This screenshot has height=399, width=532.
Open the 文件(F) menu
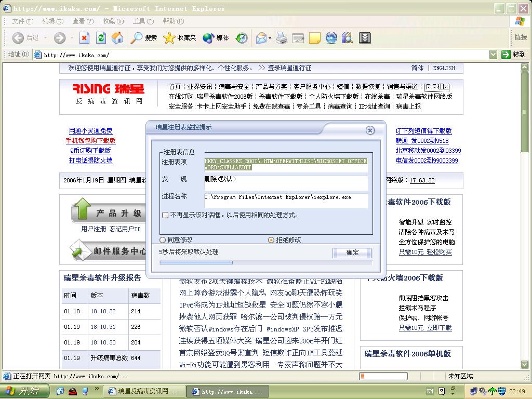23,21
